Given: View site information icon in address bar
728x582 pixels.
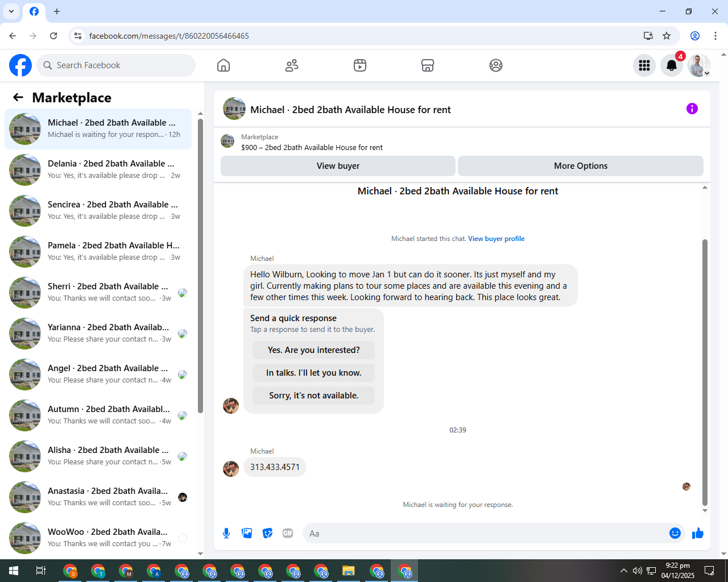Looking at the screenshot, I should (x=78, y=36).
